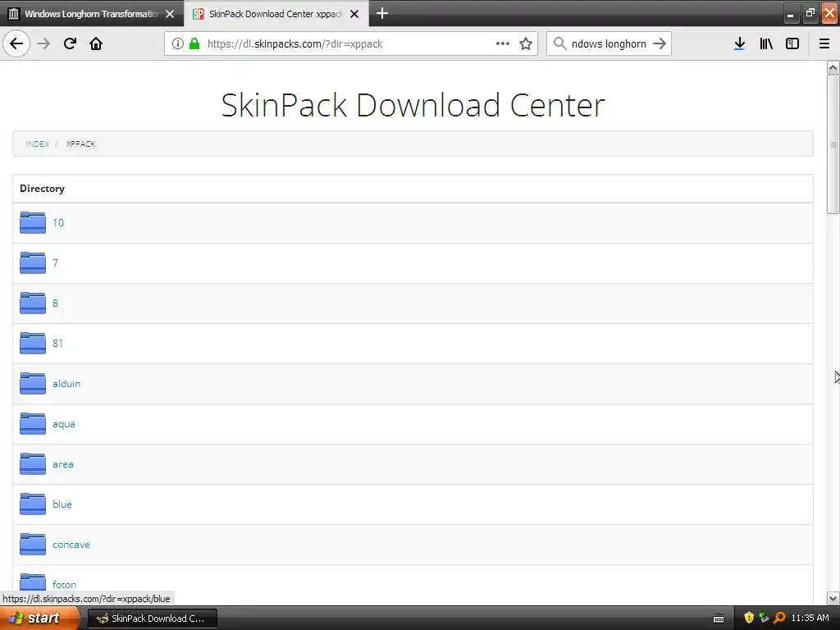Viewport: 840px width, 630px height.
Task: Open the folder named 7
Action: pyautogui.click(x=55, y=263)
